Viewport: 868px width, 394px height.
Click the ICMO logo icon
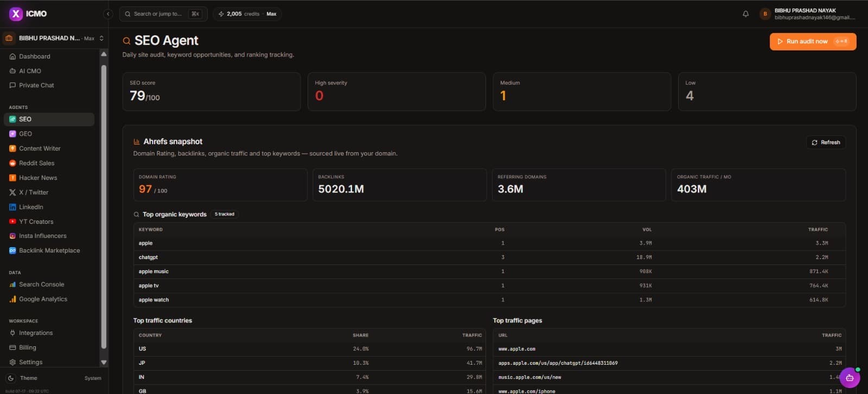tap(16, 14)
